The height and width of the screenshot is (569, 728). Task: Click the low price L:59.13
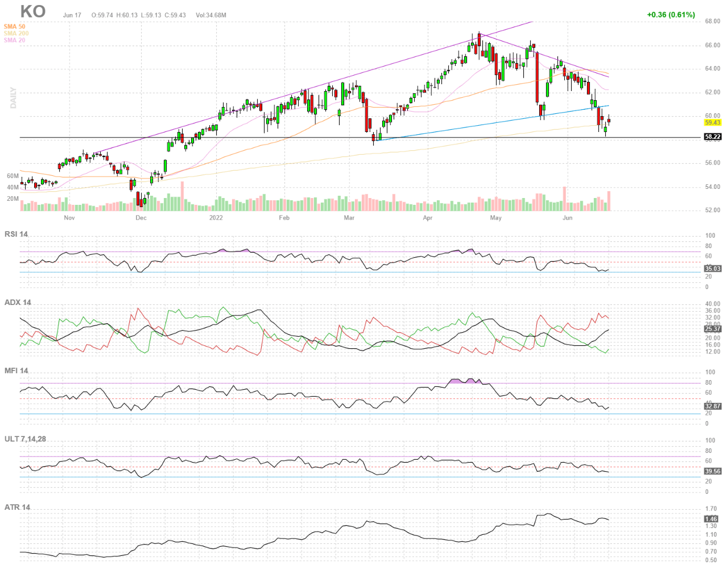tap(151, 15)
